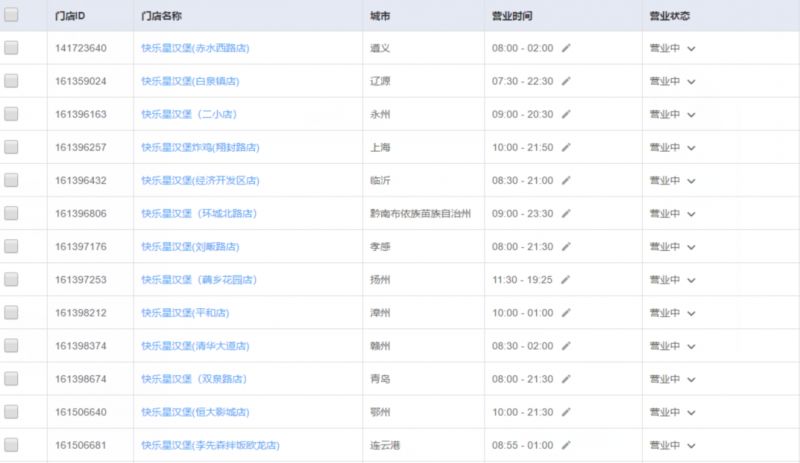
Task: Open store name link for ID 161396257
Action: click(x=201, y=148)
